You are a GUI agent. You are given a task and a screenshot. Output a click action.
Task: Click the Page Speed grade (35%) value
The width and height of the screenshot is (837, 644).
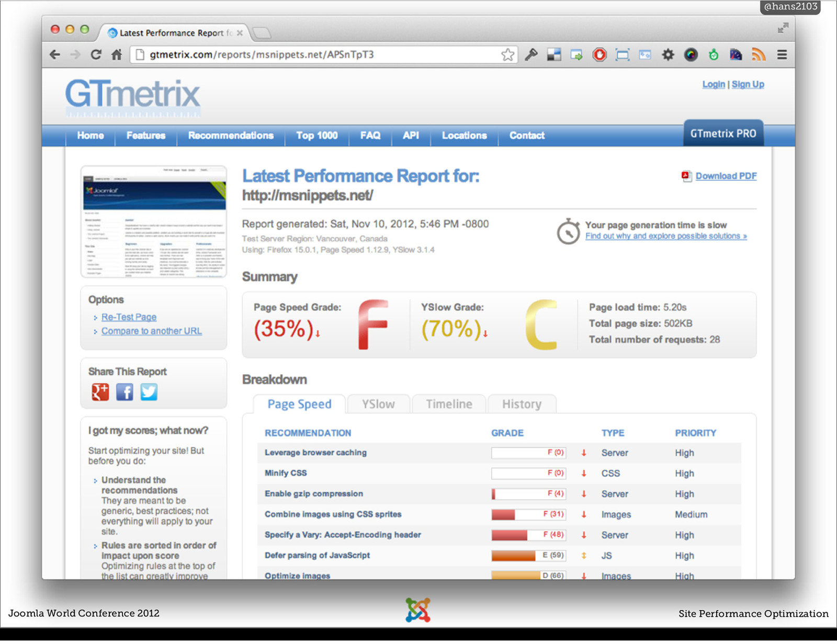(284, 329)
